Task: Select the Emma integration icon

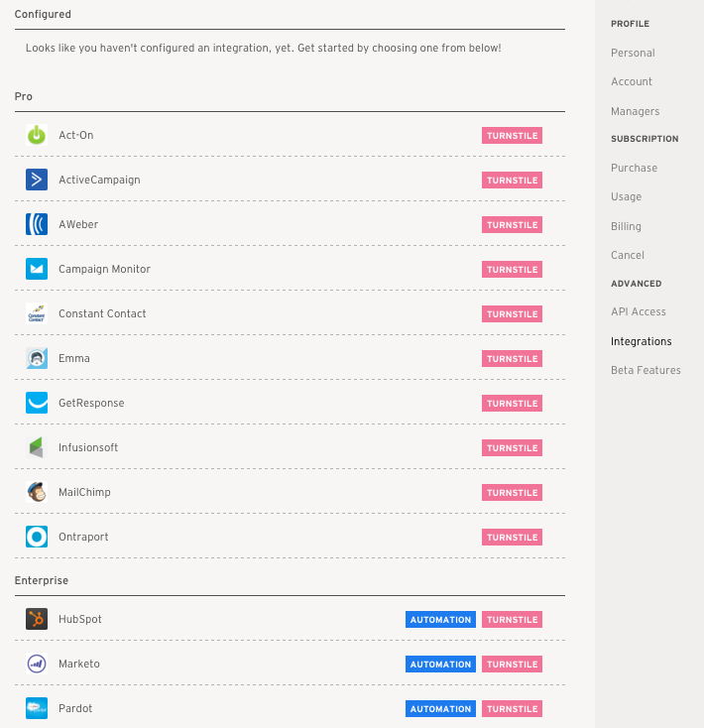Action: tap(37, 358)
